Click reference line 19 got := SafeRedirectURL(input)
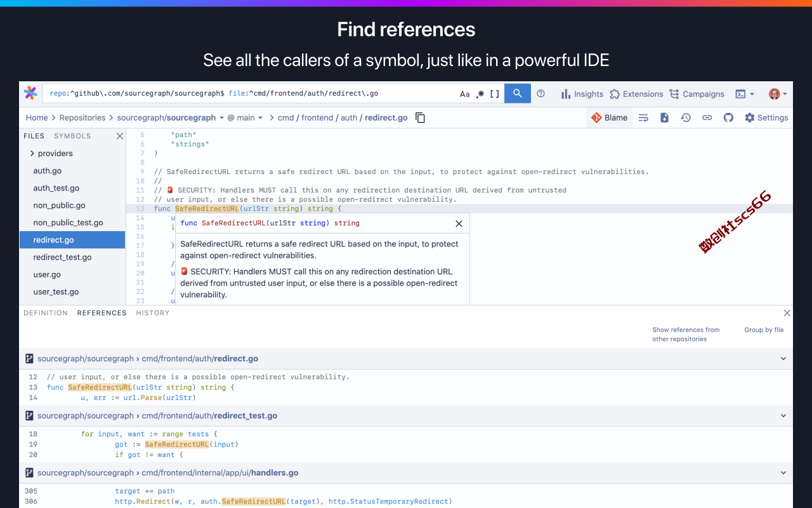Screen dimensions: 812x508 click(176, 444)
